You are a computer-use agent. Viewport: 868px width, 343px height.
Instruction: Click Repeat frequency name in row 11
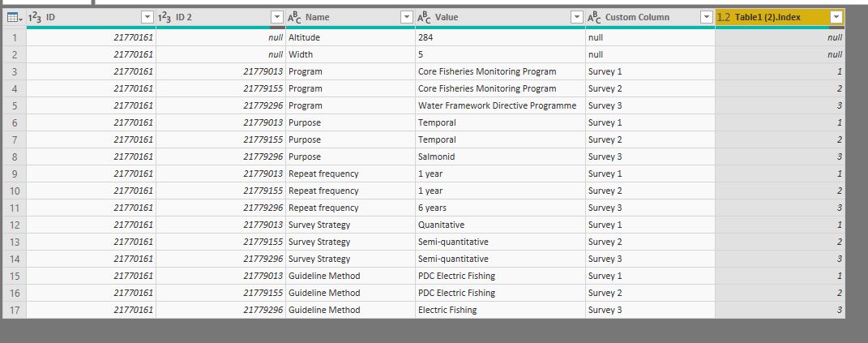[350, 208]
